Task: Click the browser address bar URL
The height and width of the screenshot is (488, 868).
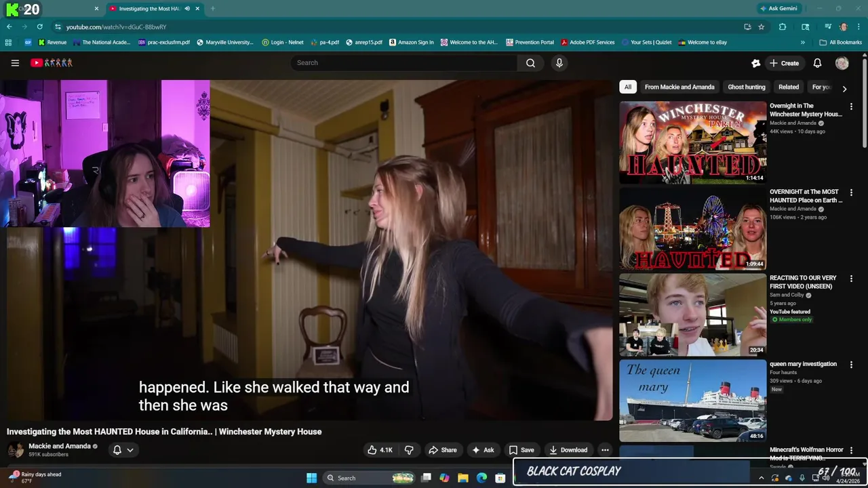Action: point(116,27)
